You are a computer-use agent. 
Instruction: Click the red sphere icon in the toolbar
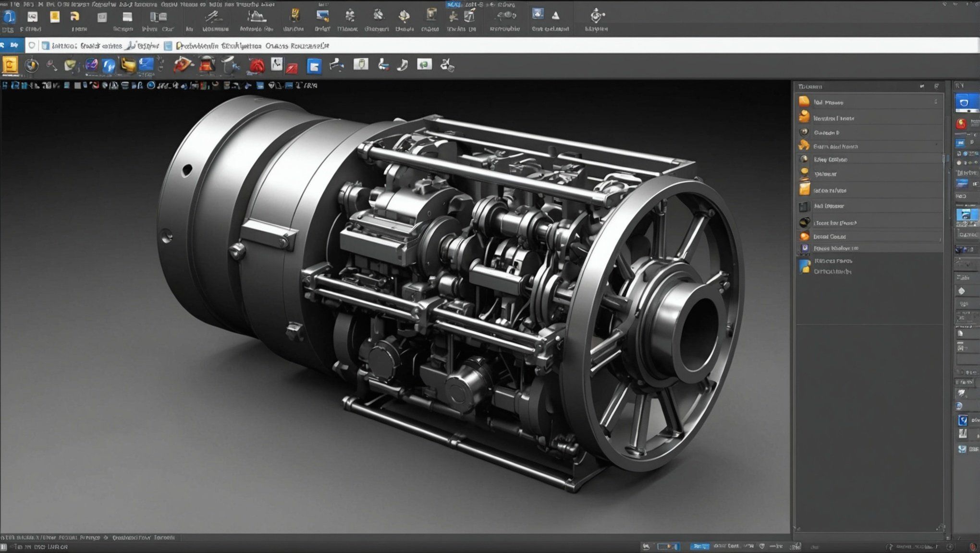coord(257,66)
